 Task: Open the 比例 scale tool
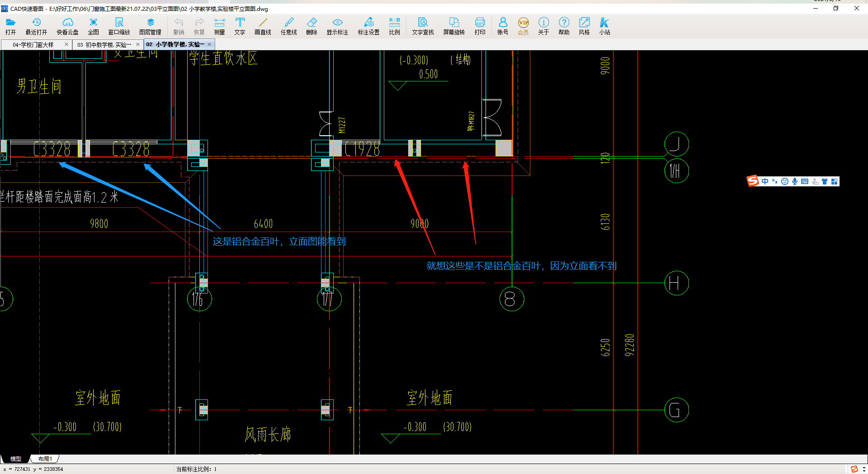click(394, 26)
